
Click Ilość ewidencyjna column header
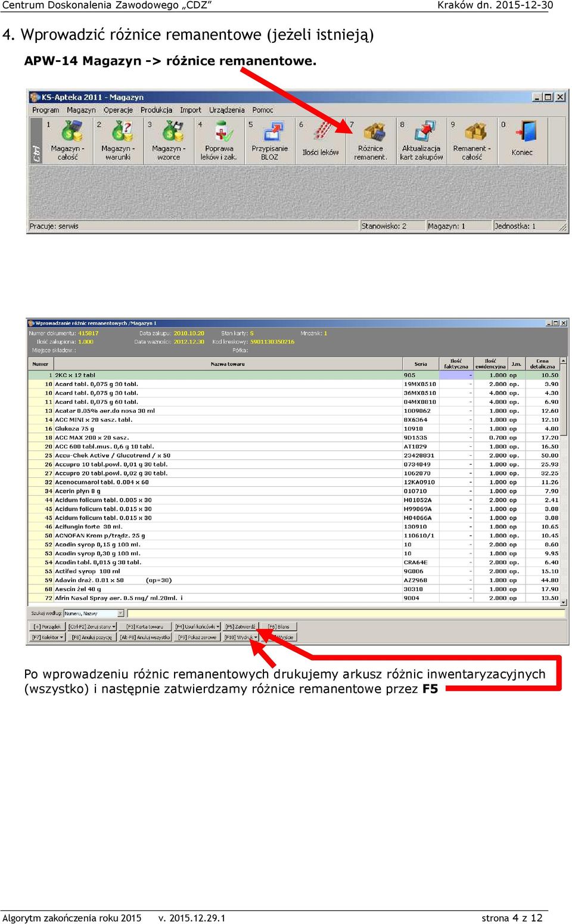(490, 364)
